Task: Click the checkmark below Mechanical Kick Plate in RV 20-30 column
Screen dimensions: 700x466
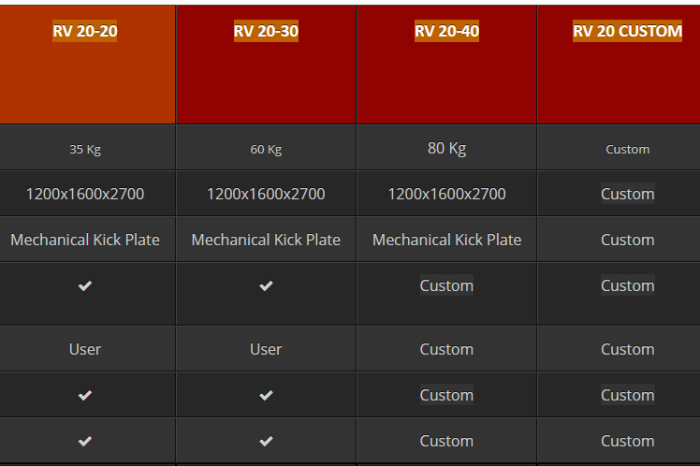Action: [x=266, y=286]
